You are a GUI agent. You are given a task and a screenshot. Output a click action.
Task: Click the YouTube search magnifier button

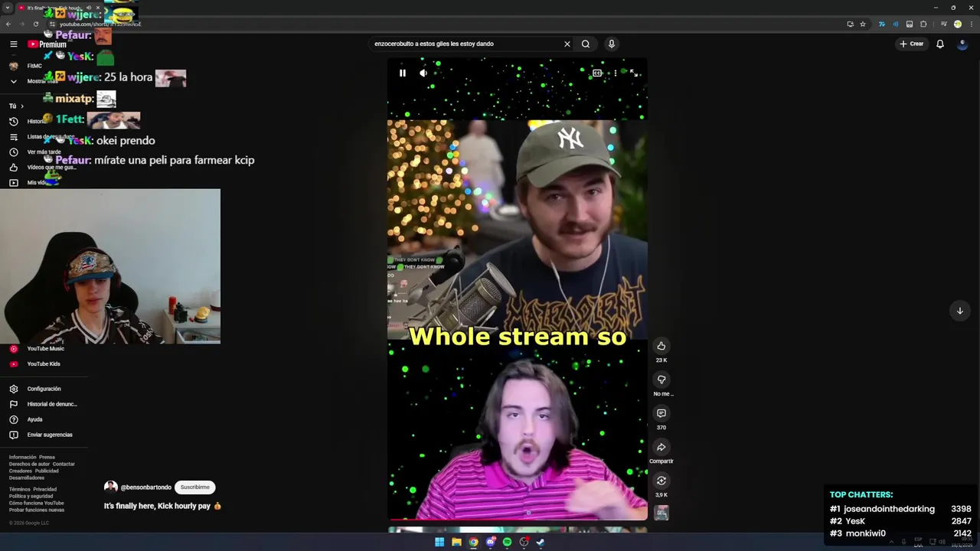point(586,44)
